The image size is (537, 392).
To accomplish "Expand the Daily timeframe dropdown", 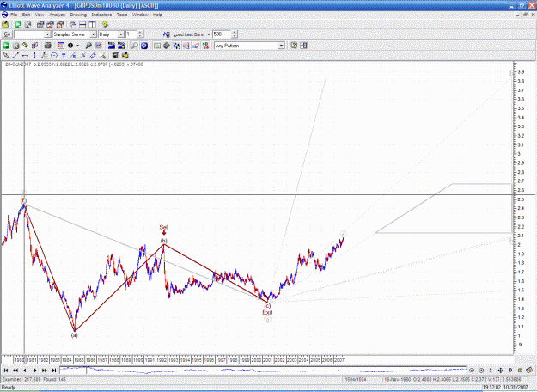I will point(120,34).
